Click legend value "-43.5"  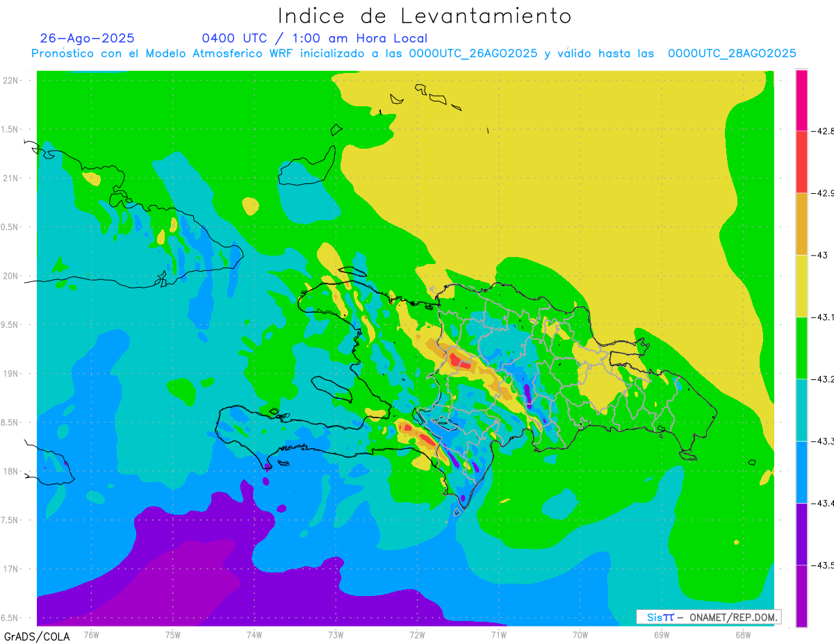point(823,565)
